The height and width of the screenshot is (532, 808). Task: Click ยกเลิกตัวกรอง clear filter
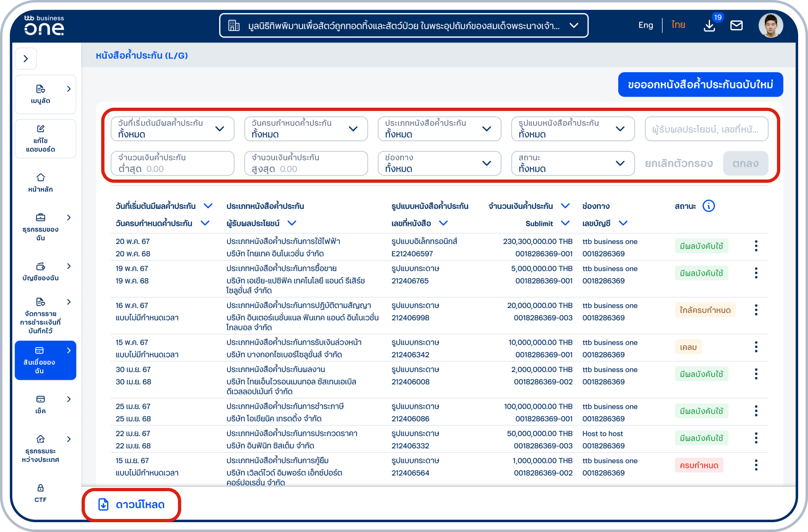679,164
